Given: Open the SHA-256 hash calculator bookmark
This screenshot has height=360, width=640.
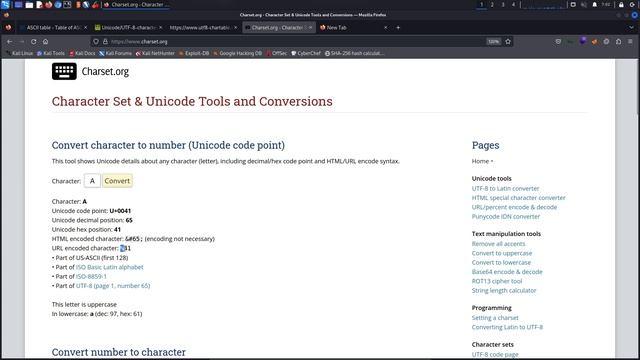Looking at the screenshot, I should click(354, 53).
